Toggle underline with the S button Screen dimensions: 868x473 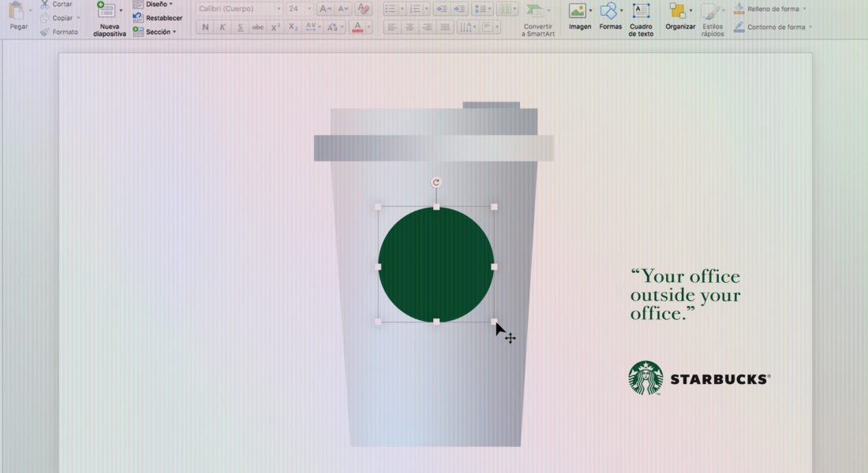[x=240, y=27]
